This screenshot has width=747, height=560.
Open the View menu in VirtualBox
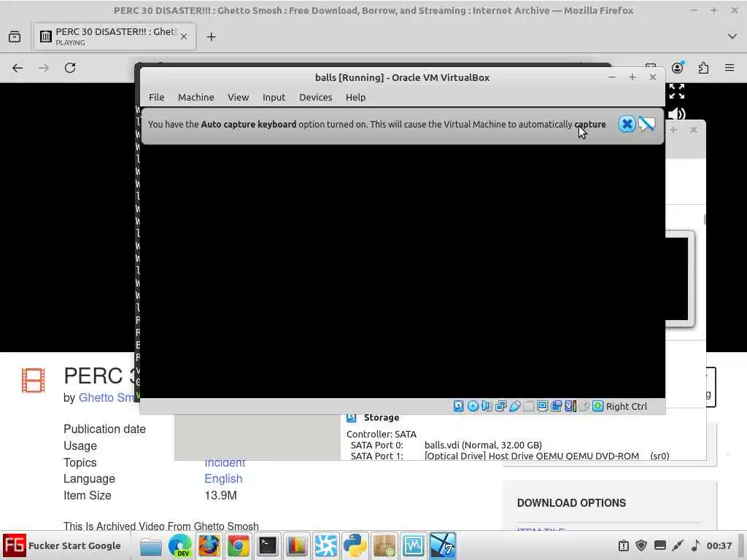pos(239,97)
